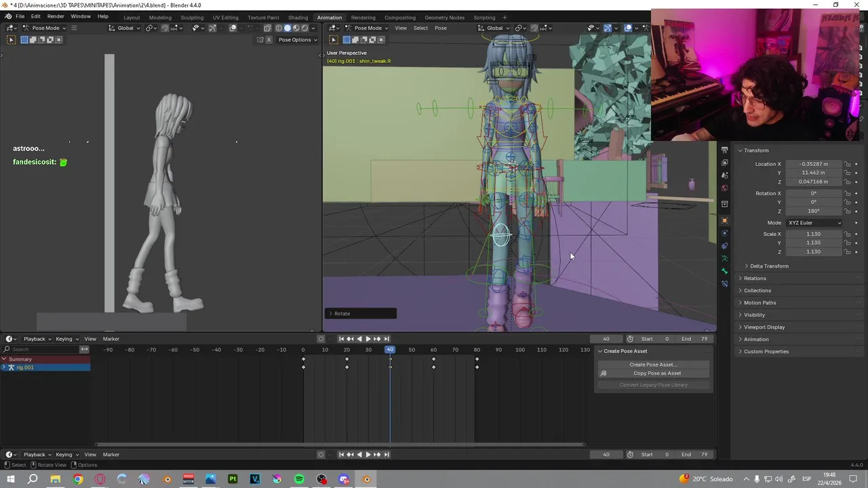Expand the Relations panel

[755, 279]
